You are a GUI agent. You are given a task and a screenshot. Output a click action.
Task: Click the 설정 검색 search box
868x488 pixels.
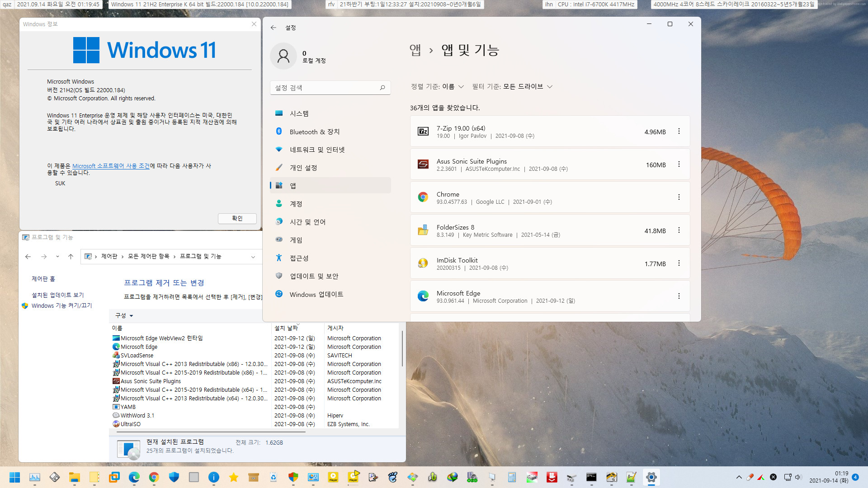click(330, 88)
